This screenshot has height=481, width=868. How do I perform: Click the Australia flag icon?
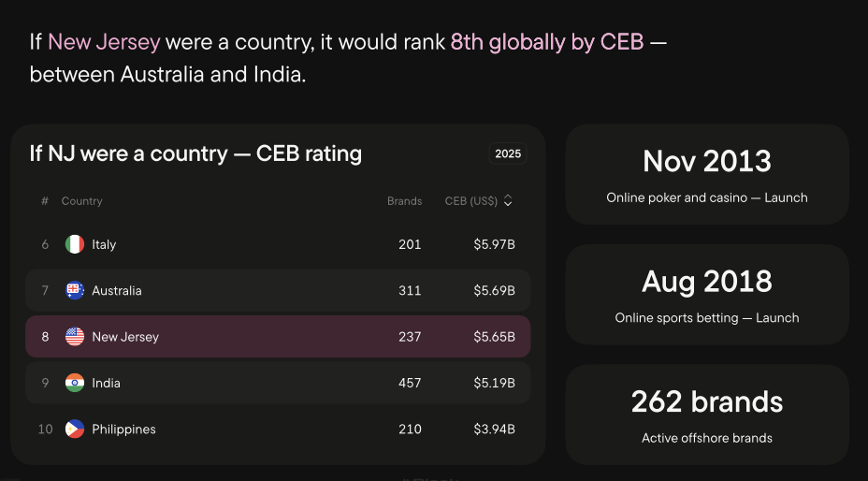[75, 291]
